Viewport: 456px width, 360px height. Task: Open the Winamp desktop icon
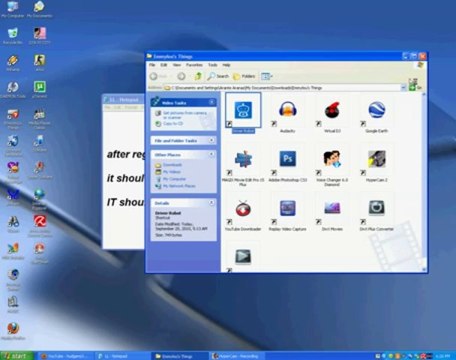click(13, 63)
